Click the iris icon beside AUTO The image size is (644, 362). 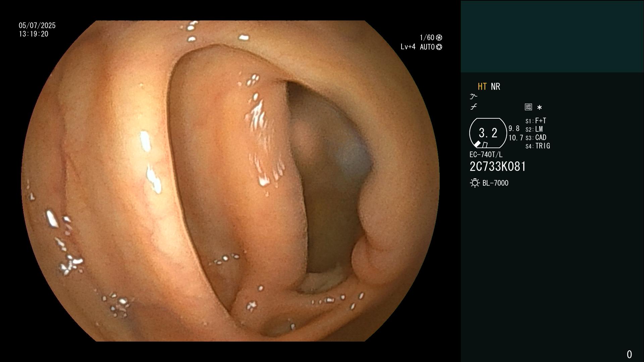439,47
